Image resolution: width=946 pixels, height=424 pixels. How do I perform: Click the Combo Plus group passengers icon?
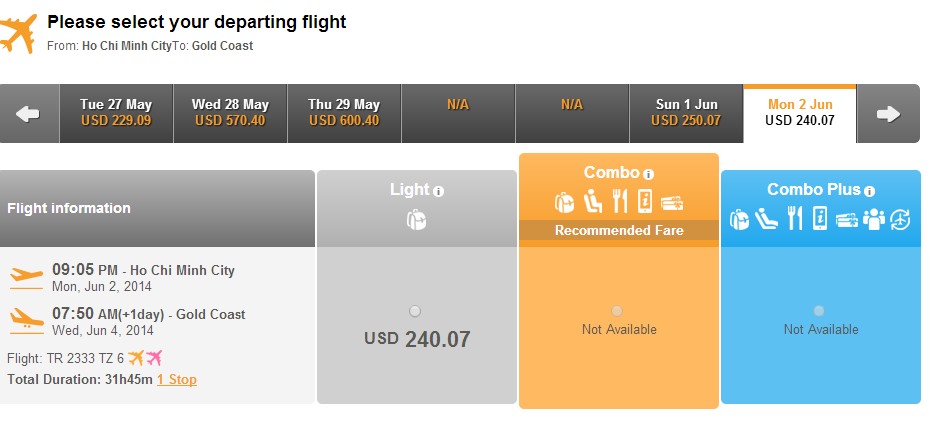(x=874, y=219)
